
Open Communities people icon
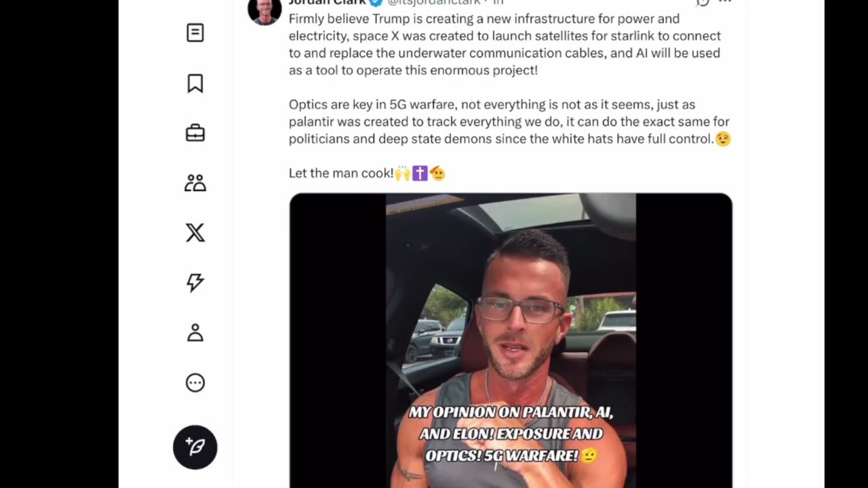click(195, 183)
